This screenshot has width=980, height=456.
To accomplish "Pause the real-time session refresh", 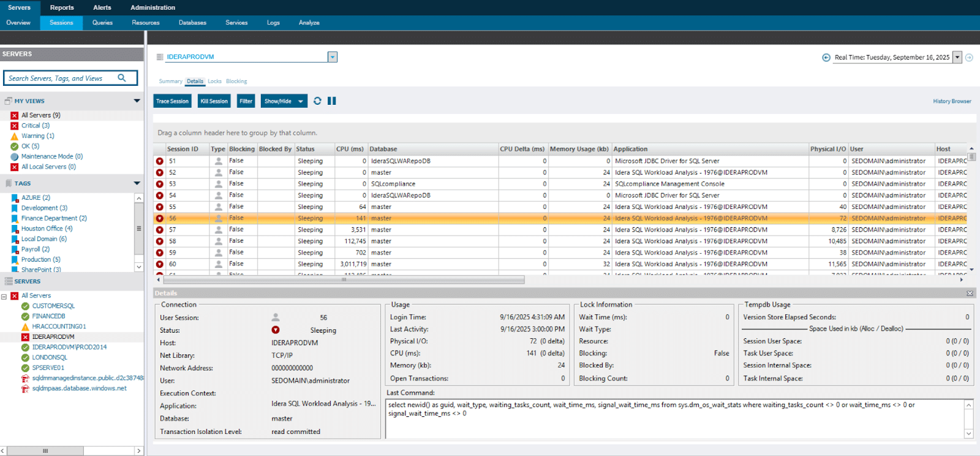I will (x=332, y=101).
